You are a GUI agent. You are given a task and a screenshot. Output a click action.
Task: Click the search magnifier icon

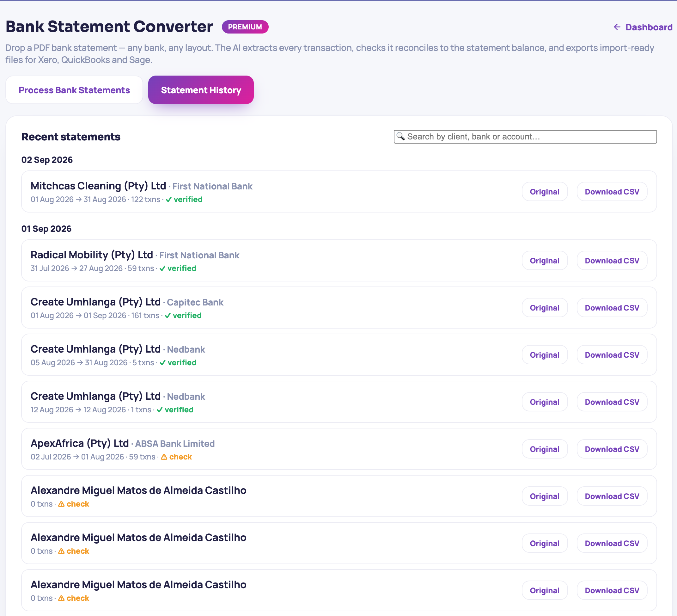coord(400,136)
